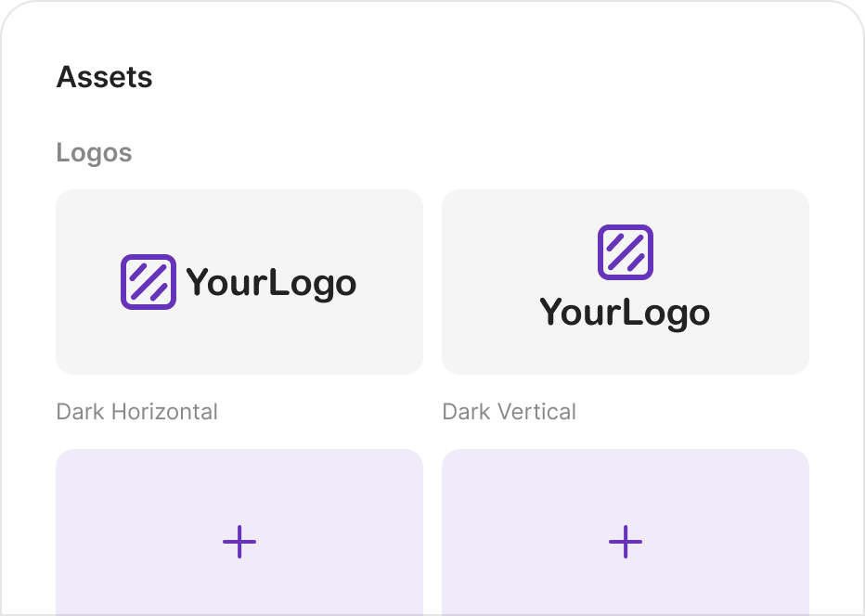Select the purple logo glyph in the right card
This screenshot has width=865, height=616.
coord(625,250)
